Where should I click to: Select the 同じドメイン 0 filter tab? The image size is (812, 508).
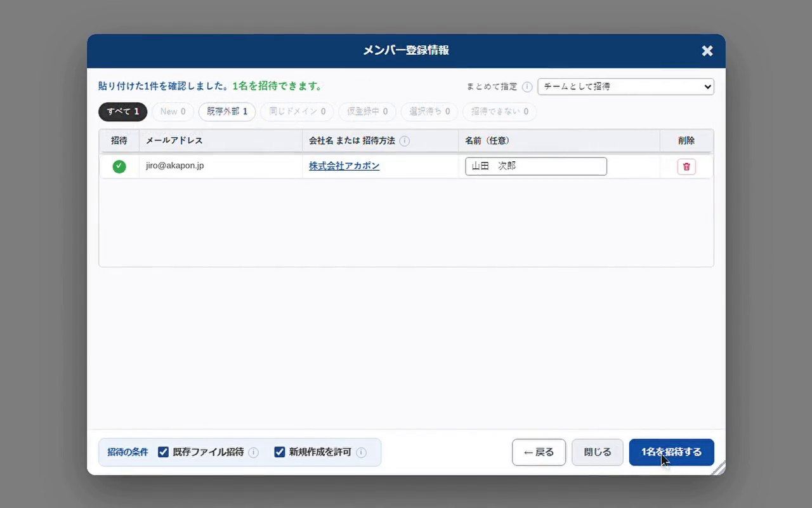coord(297,112)
